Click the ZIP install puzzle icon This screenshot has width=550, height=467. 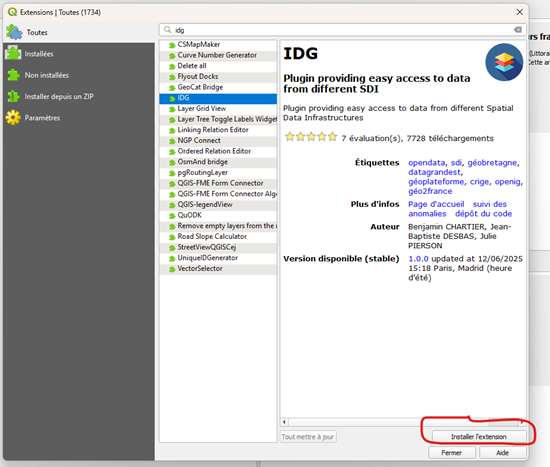[13, 96]
